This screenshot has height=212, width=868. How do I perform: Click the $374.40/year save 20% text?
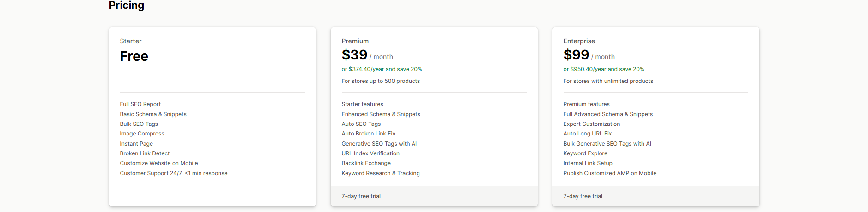point(382,69)
